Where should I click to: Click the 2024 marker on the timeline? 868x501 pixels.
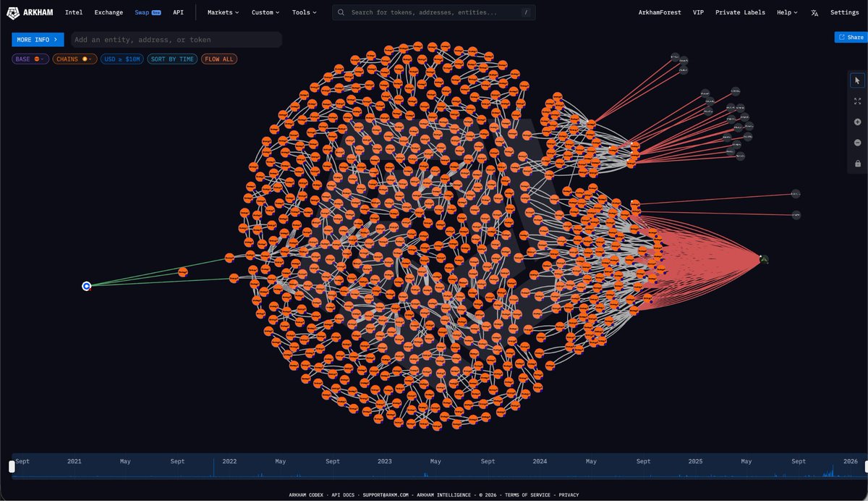pyautogui.click(x=540, y=461)
